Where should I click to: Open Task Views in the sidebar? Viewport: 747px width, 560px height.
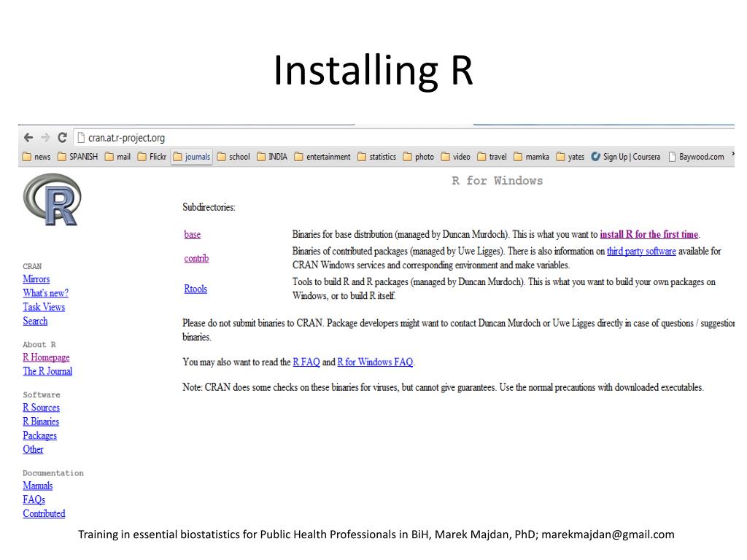click(44, 307)
